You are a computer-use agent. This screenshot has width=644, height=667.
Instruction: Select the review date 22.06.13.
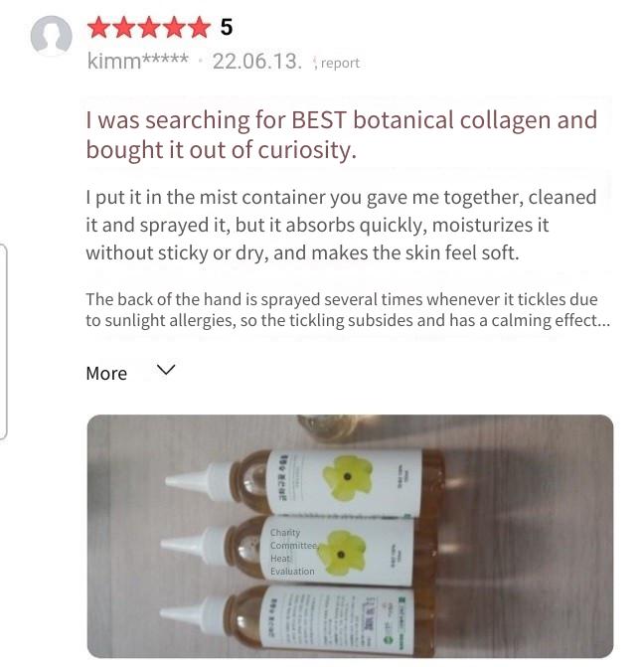(257, 61)
